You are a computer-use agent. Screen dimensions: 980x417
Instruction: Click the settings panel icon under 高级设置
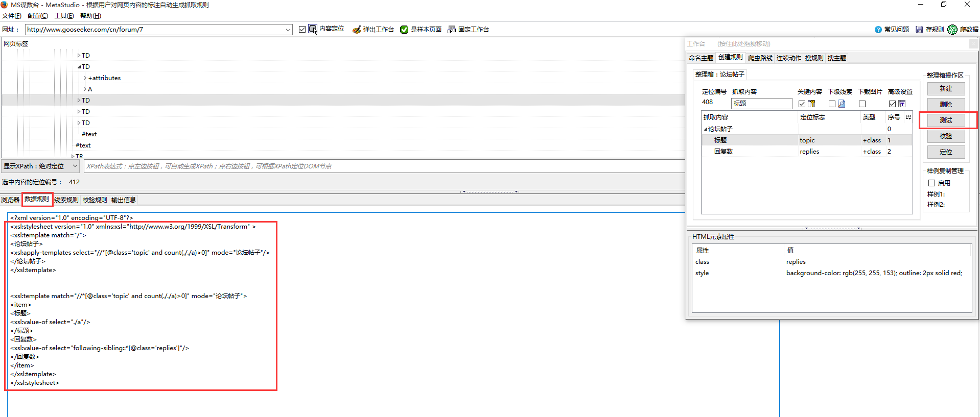pyautogui.click(x=902, y=104)
